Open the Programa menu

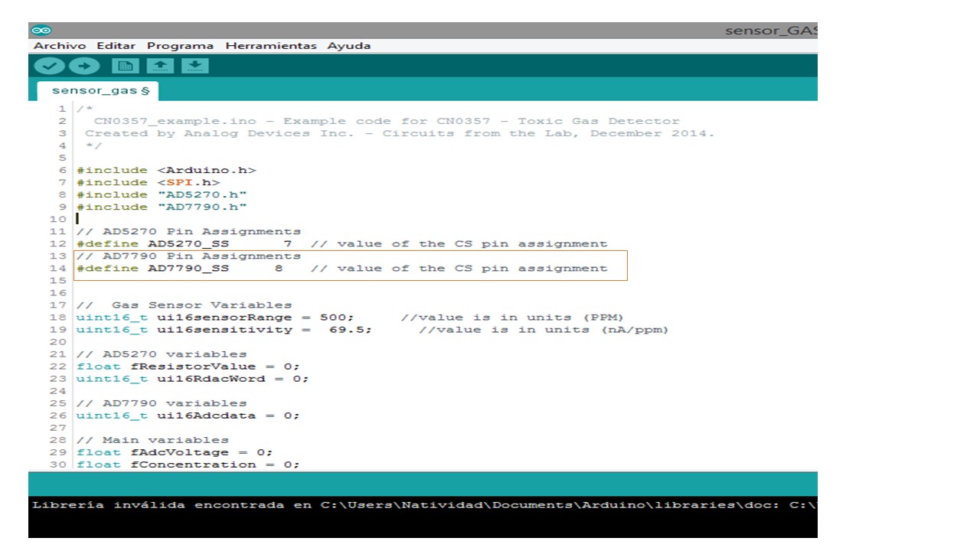click(181, 46)
